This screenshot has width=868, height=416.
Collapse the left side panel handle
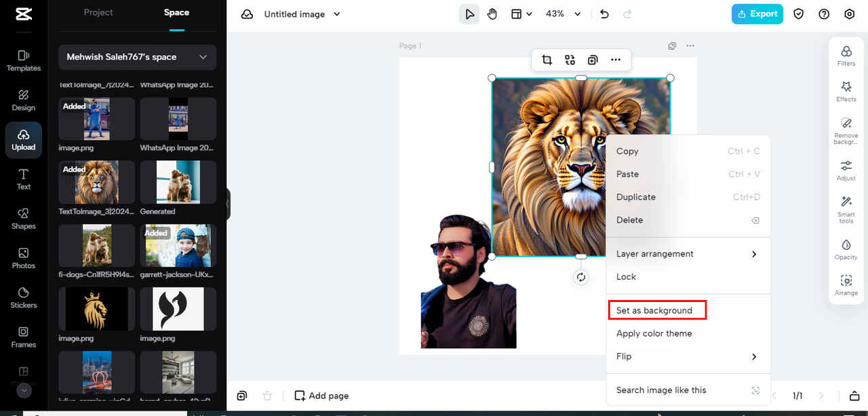click(228, 204)
